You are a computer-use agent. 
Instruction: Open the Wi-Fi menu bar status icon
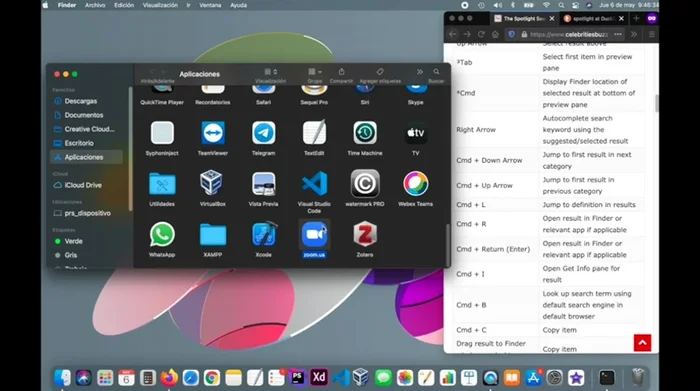coord(546,5)
